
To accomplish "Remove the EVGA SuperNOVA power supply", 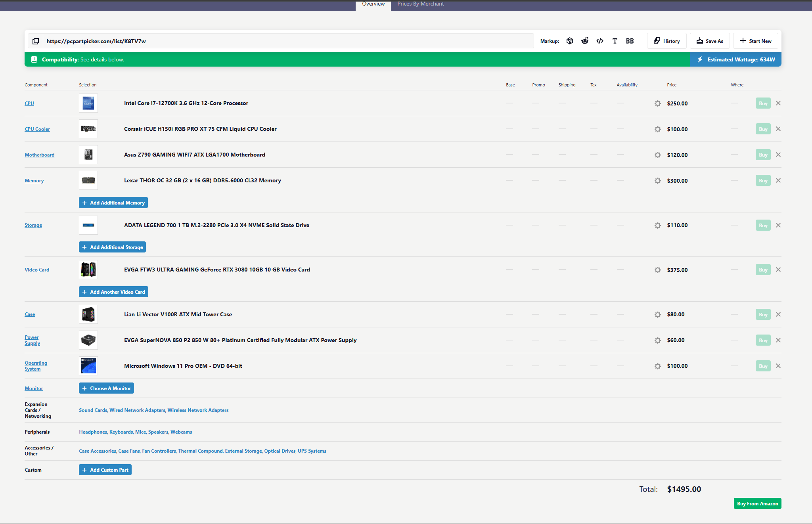I will click(x=778, y=340).
